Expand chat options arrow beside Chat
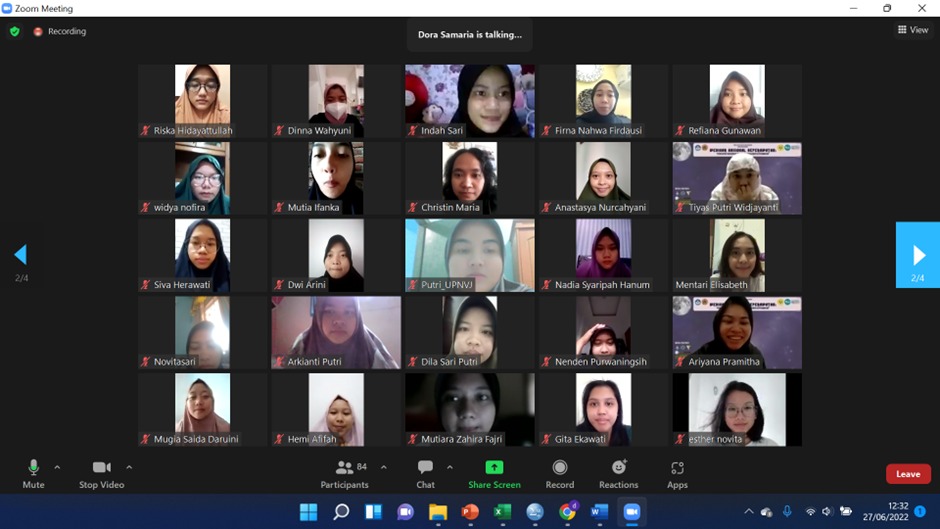Viewport: 940px width, 529px height. (450, 467)
